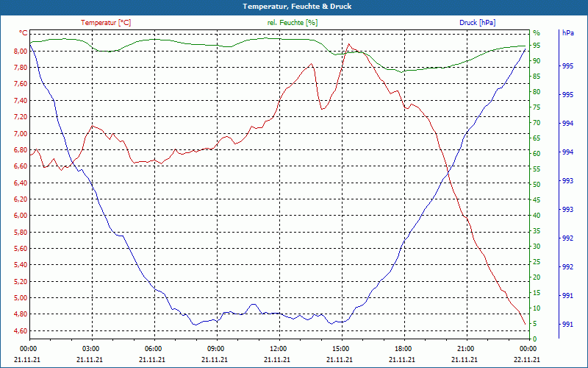Select the green rel. Feuchte [%] legend label
The width and height of the screenshot is (588, 368).
293,23
